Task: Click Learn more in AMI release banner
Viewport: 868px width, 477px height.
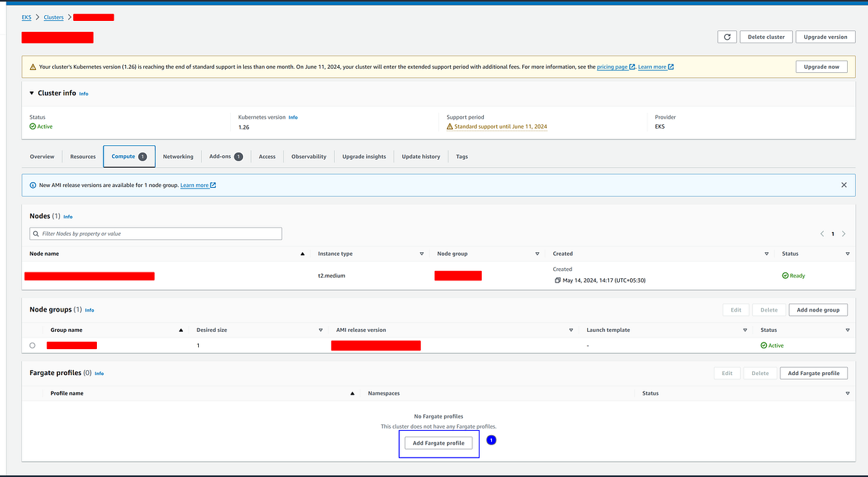Action: (194, 185)
